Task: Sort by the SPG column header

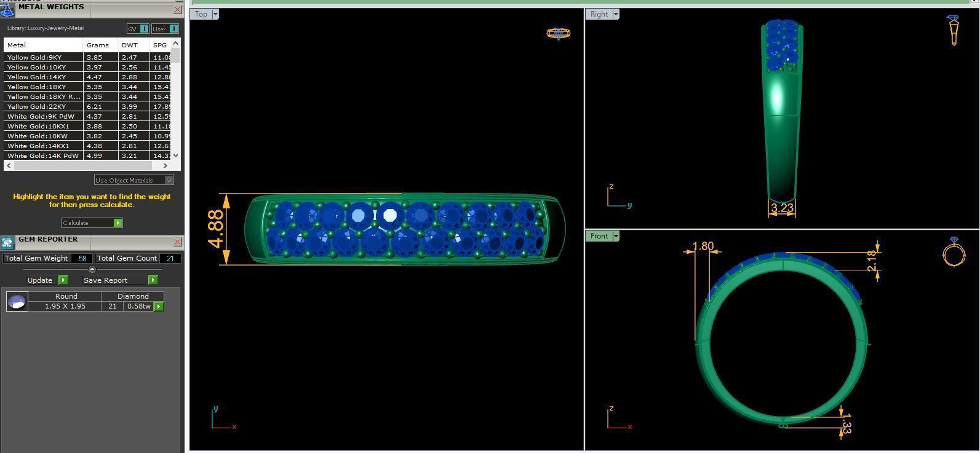Action: click(x=161, y=45)
